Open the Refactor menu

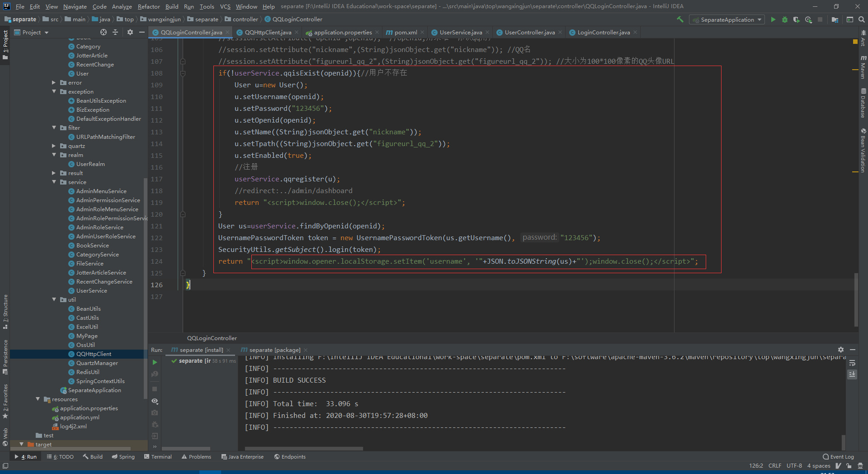149,6
